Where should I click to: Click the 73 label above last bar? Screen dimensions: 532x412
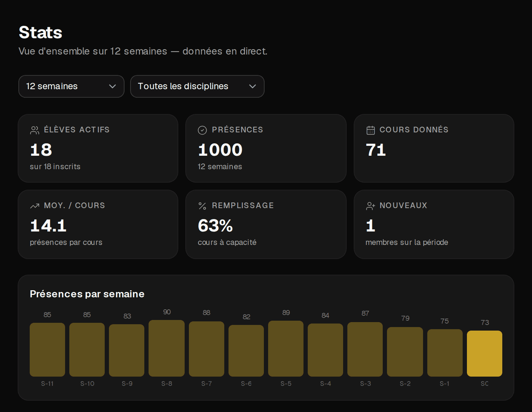pyautogui.click(x=485, y=322)
